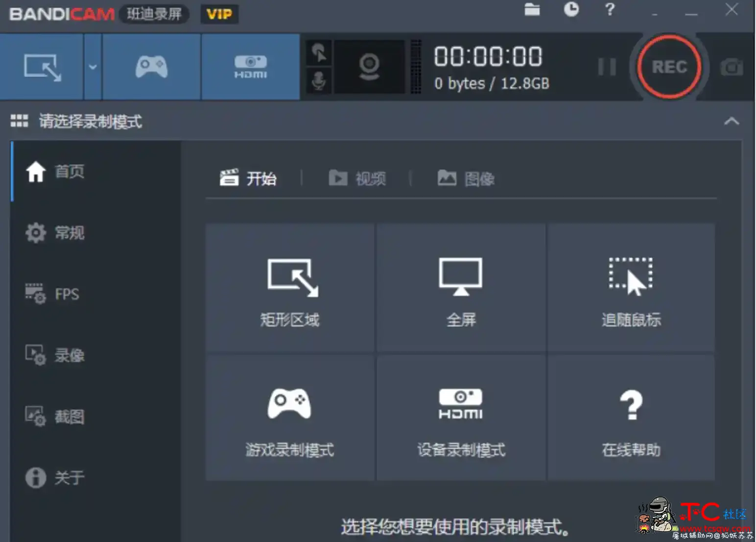The image size is (756, 542).
Task: Open the FPS settings sidebar item
Action: 96,294
